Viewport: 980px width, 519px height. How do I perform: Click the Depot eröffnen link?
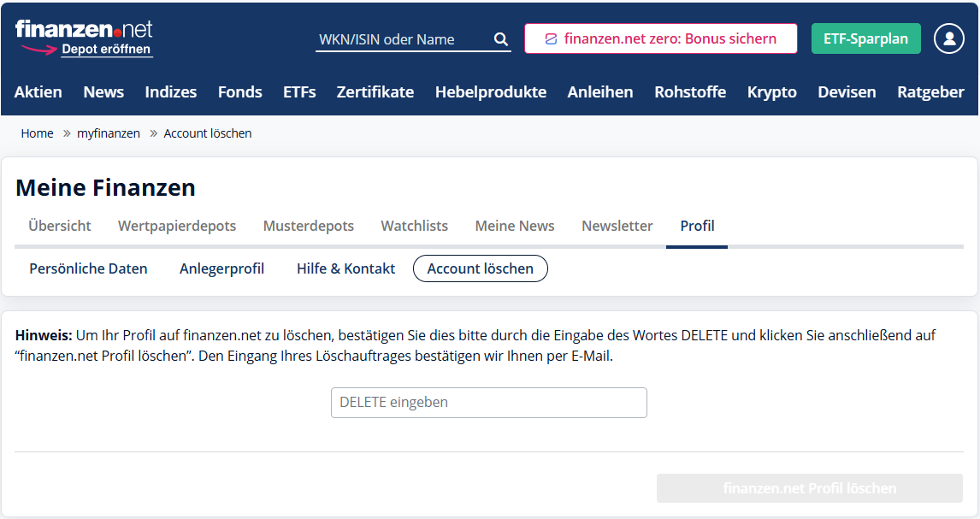[106, 50]
